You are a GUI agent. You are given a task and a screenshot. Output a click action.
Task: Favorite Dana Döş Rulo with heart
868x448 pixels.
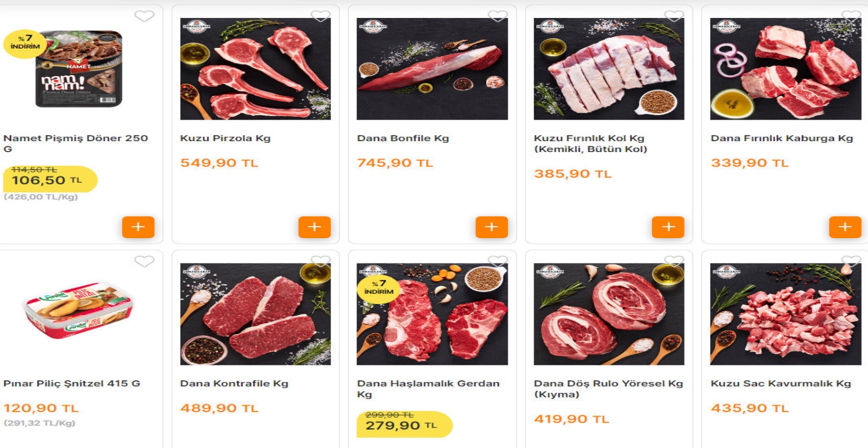tap(674, 262)
